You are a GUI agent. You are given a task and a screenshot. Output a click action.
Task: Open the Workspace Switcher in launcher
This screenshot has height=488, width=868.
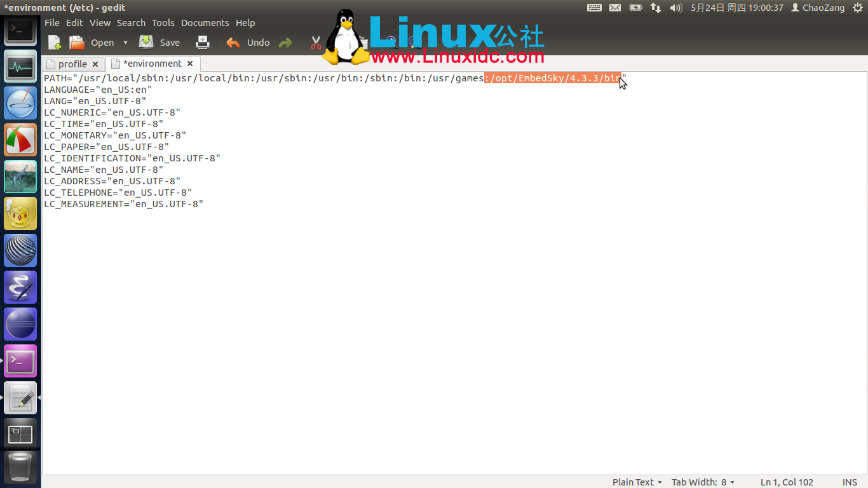(20, 435)
